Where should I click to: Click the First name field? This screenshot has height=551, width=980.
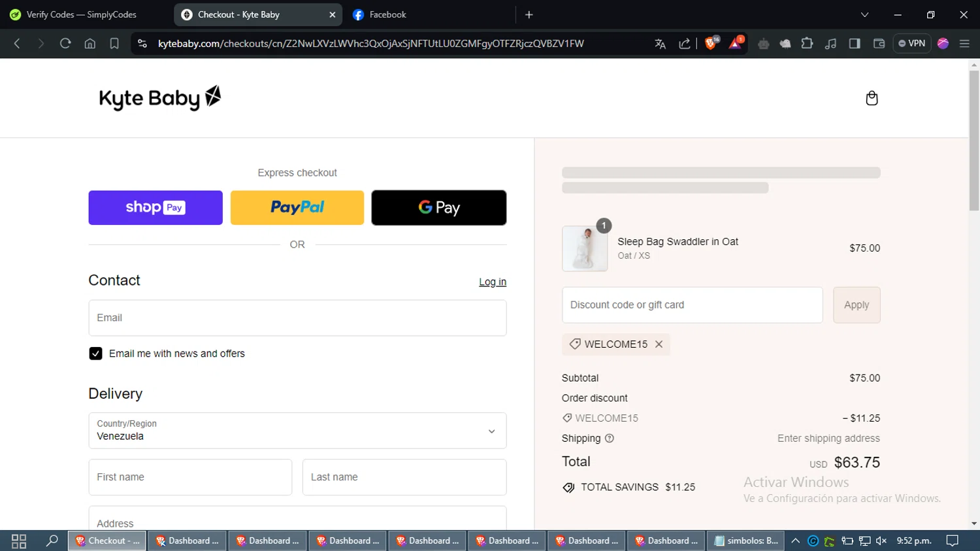pos(190,477)
